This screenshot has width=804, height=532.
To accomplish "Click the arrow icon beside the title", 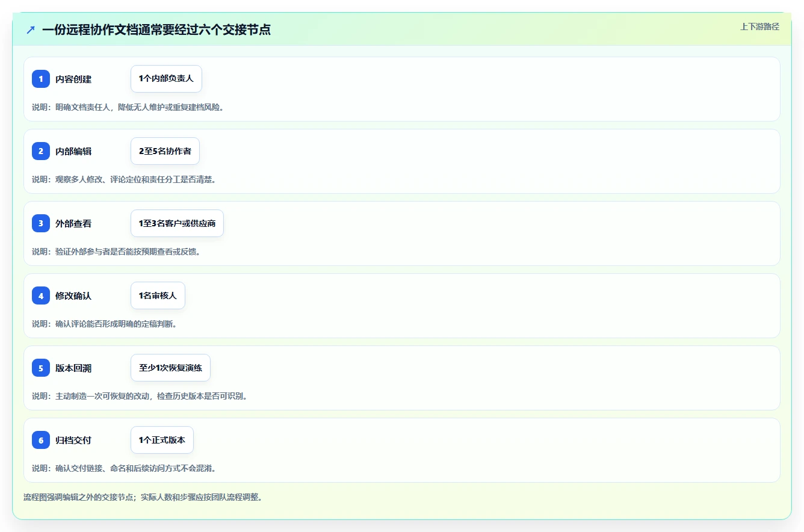I will click(31, 29).
